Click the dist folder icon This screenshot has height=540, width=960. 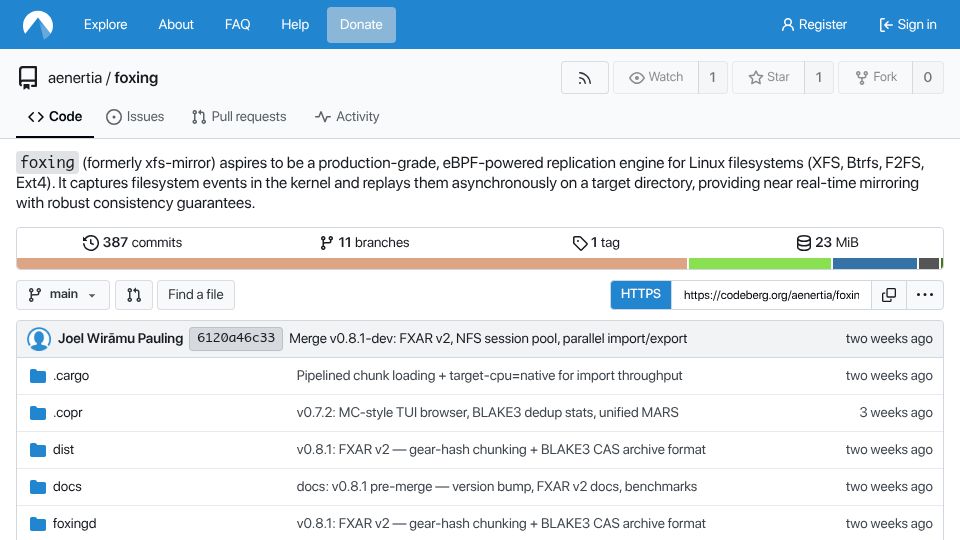(x=38, y=450)
